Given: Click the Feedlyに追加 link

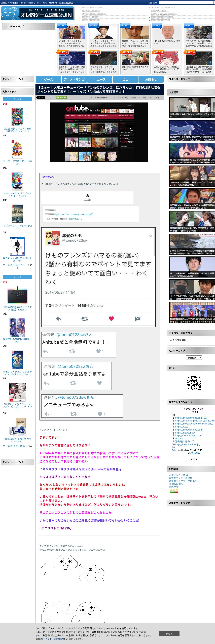Looking at the screenshot, I should coord(176,484).
